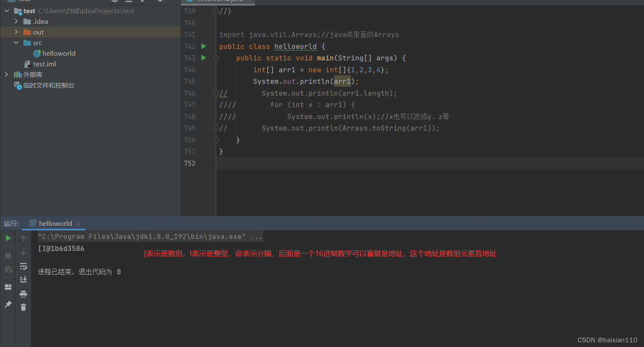The height and width of the screenshot is (347, 644).
Task: Select the 临时文件和控制台 row
Action: (90, 85)
